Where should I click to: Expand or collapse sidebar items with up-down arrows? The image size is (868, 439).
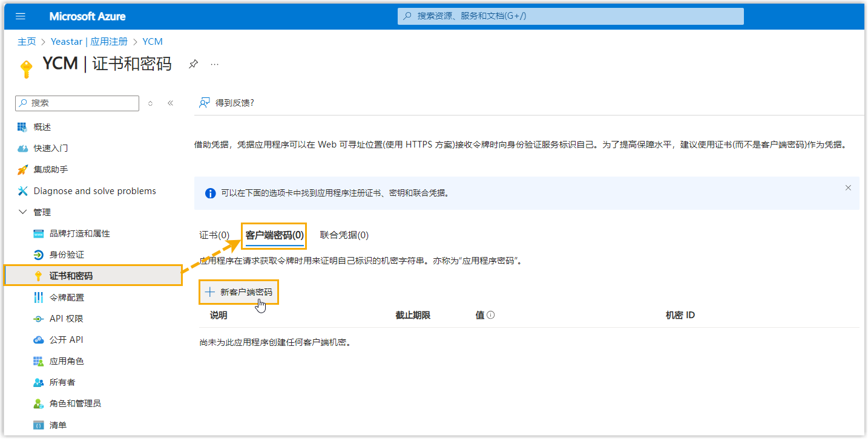coord(150,103)
